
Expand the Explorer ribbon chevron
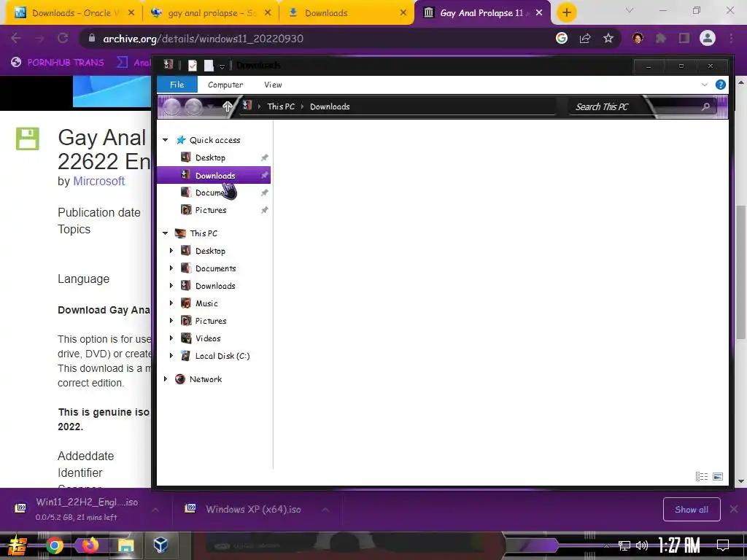(704, 85)
